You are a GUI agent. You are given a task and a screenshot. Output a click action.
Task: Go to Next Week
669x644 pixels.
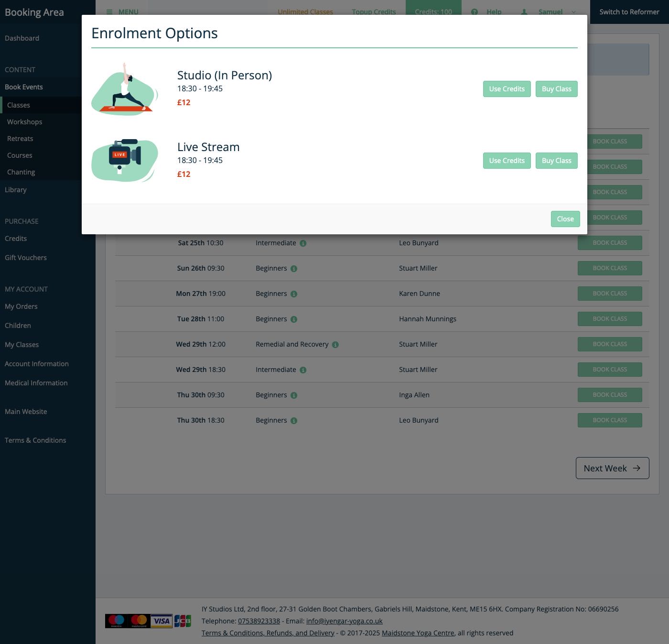[x=612, y=468]
